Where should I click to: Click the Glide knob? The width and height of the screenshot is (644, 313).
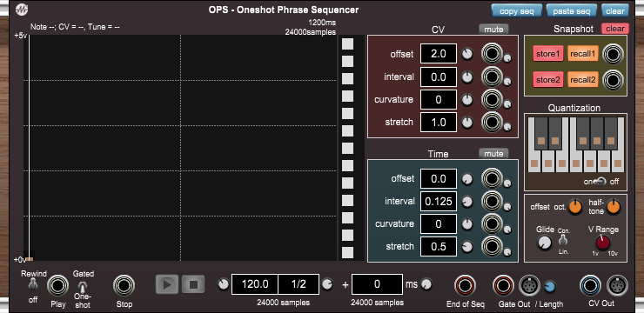coord(545,243)
